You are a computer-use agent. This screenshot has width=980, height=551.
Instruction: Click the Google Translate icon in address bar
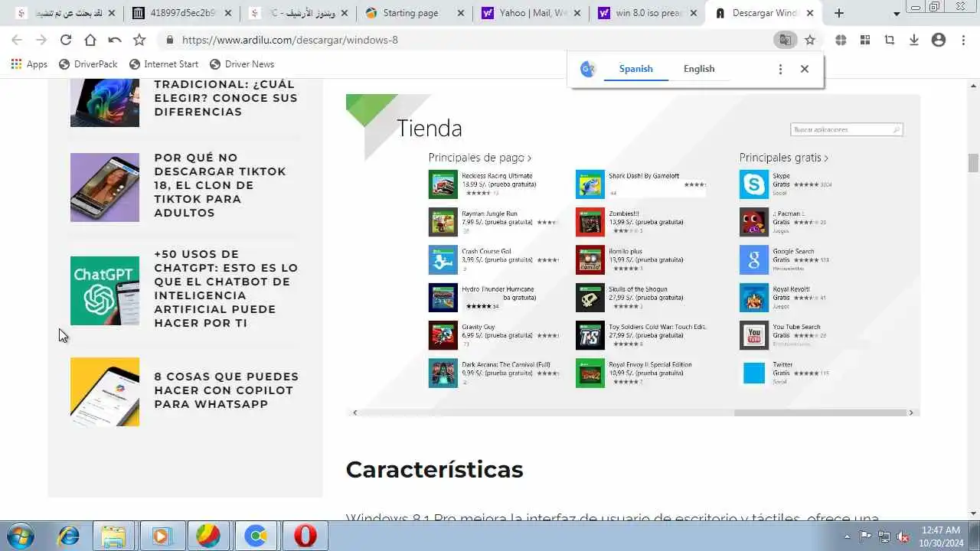click(785, 40)
